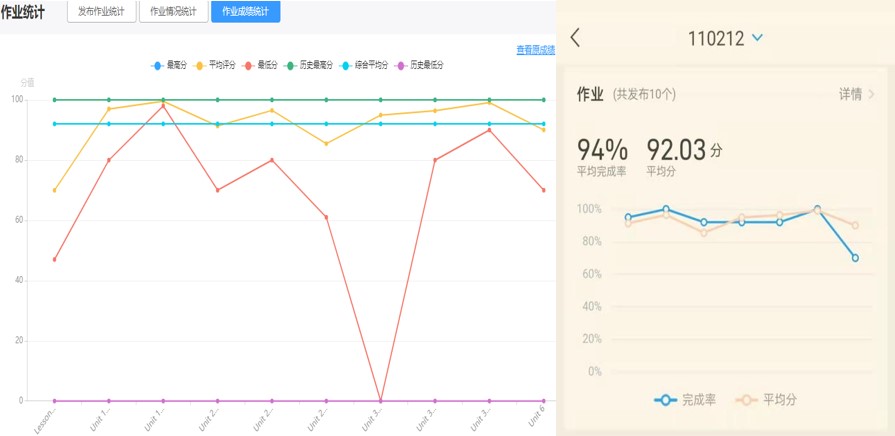Hide the 历史最高分 legend series
Viewport: 895px width, 436px height.
point(308,65)
